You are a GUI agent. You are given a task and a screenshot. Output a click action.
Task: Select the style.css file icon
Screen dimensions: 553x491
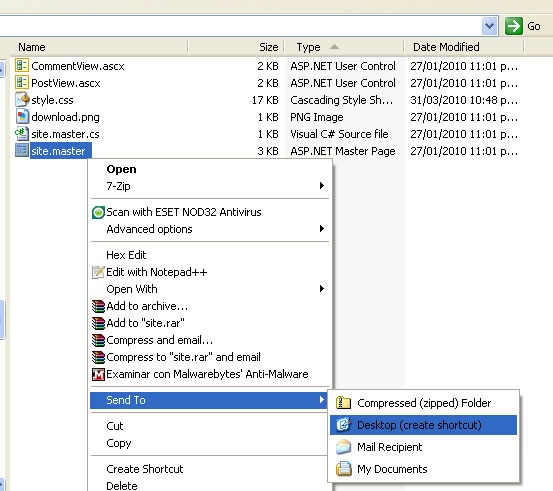[22, 99]
